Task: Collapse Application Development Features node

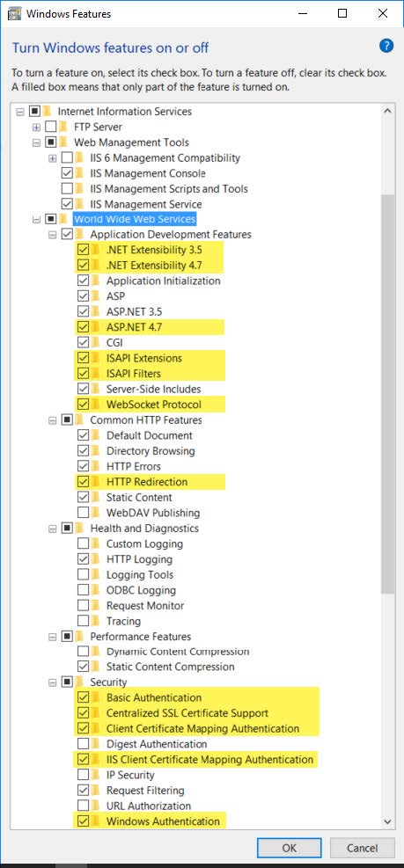Action: (x=53, y=235)
